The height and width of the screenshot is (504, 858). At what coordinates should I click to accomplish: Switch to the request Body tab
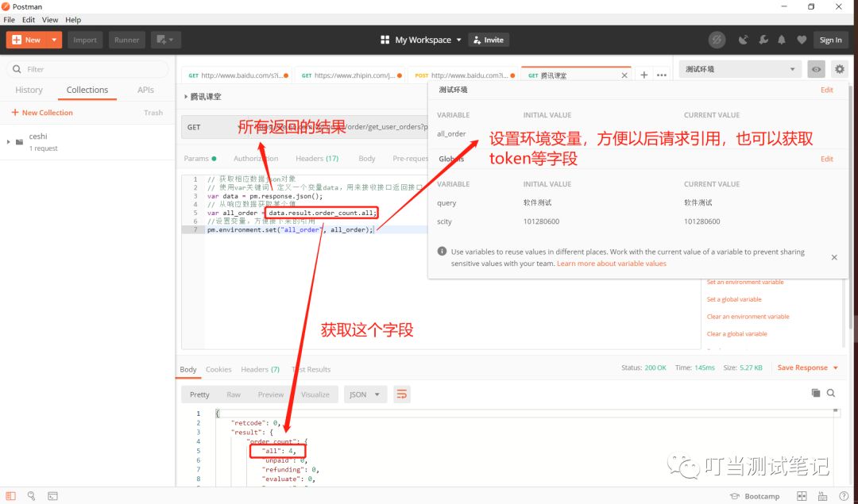(x=366, y=159)
